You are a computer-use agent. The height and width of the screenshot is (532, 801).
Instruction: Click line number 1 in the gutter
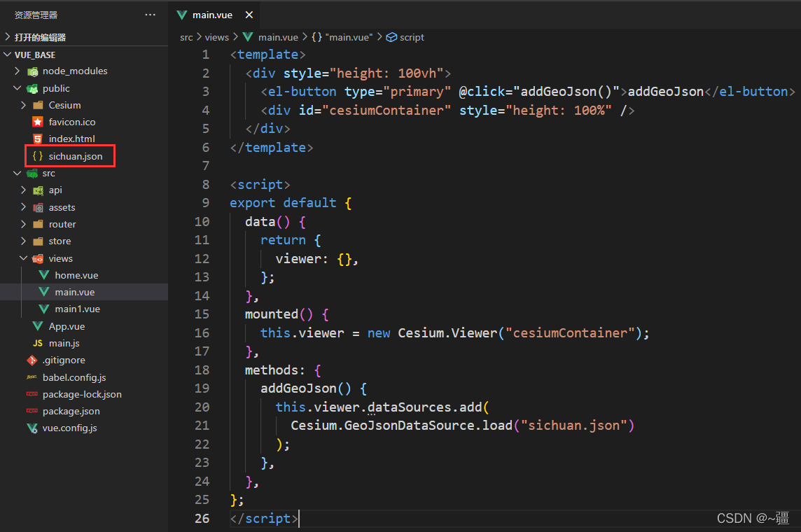click(x=205, y=55)
